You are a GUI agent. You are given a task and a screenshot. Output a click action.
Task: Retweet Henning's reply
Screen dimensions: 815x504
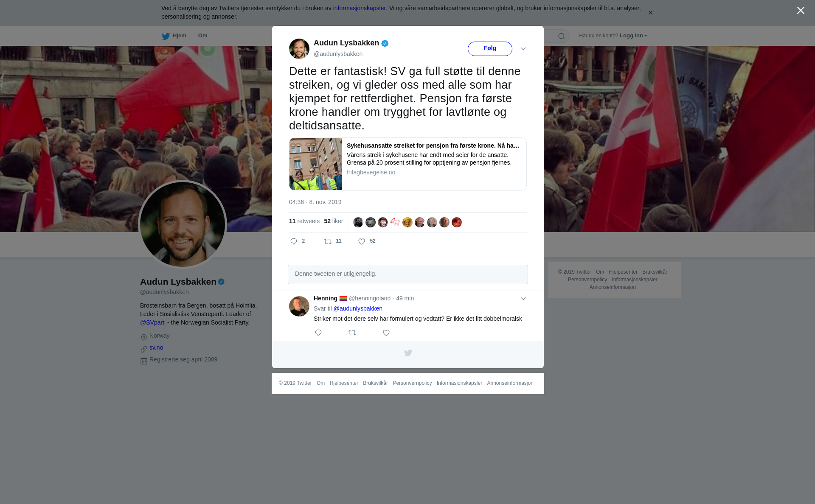tap(352, 333)
